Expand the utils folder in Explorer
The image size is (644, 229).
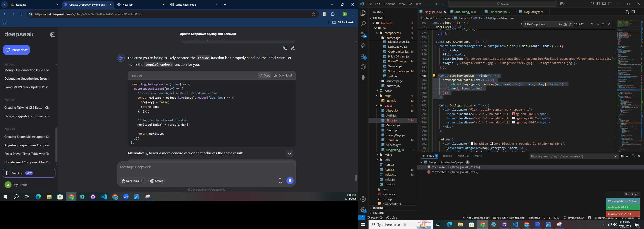pyautogui.click(x=377, y=160)
